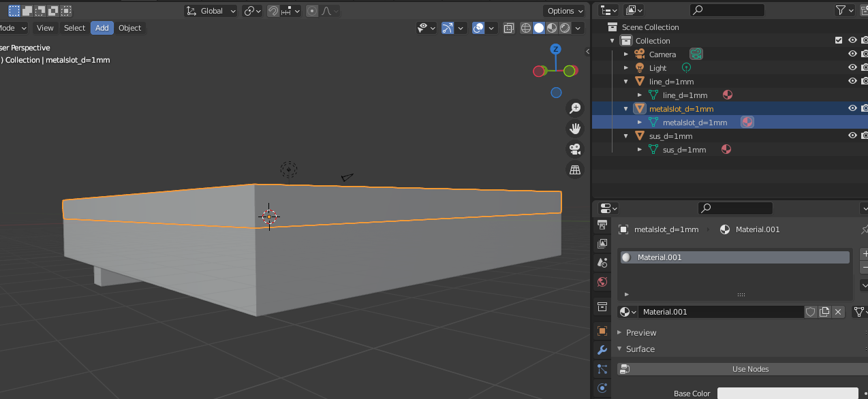Select the Intersect selection mode icon
Screen dimensions: 868x399
[66, 11]
